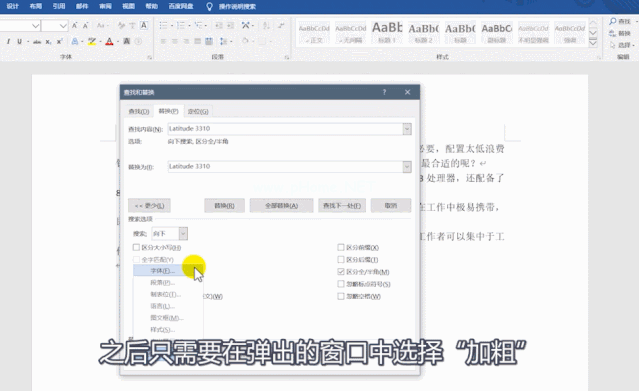This screenshot has height=391, width=639.
Task: Click the dialog help question mark
Action: pyautogui.click(x=384, y=92)
